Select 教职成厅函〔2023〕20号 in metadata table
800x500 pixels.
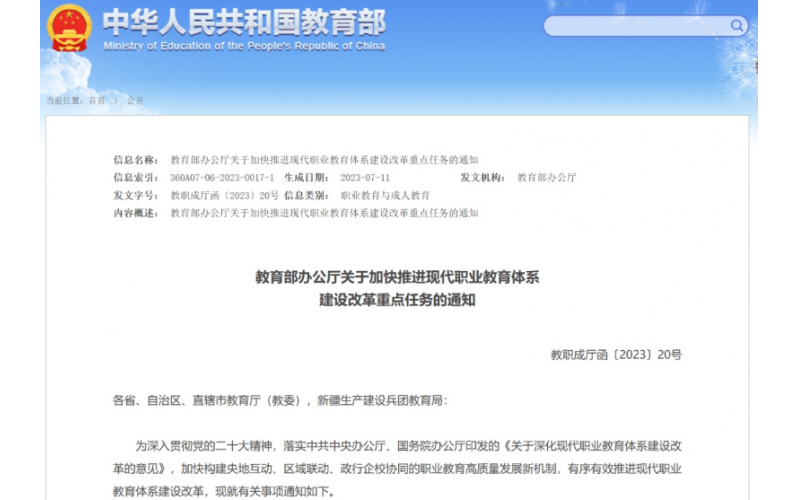224,195
